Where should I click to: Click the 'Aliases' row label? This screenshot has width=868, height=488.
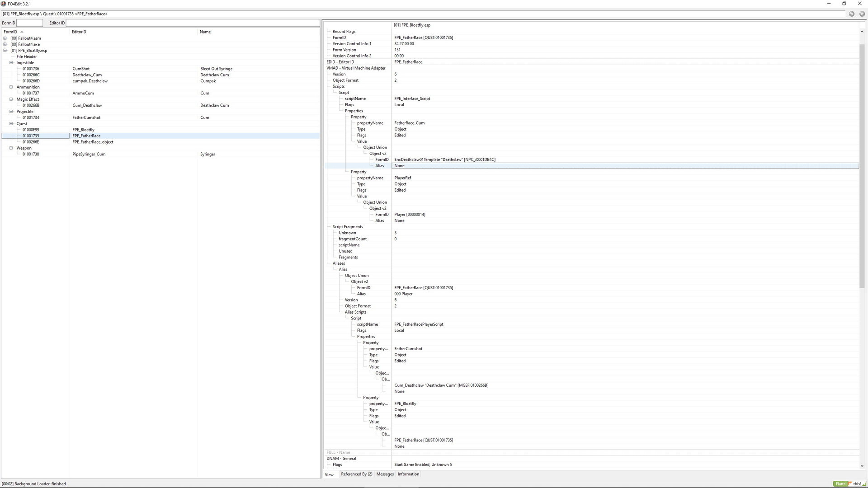pyautogui.click(x=339, y=263)
